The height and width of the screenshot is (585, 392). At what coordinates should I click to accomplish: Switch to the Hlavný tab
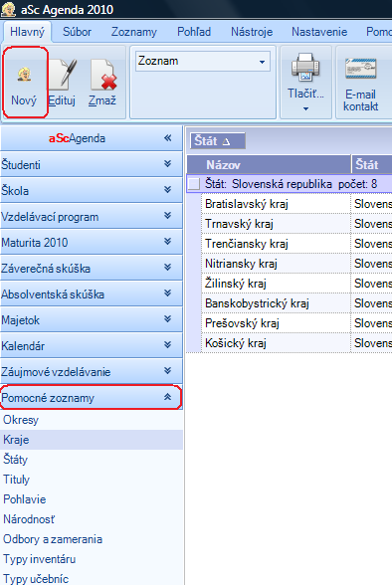[x=27, y=32]
